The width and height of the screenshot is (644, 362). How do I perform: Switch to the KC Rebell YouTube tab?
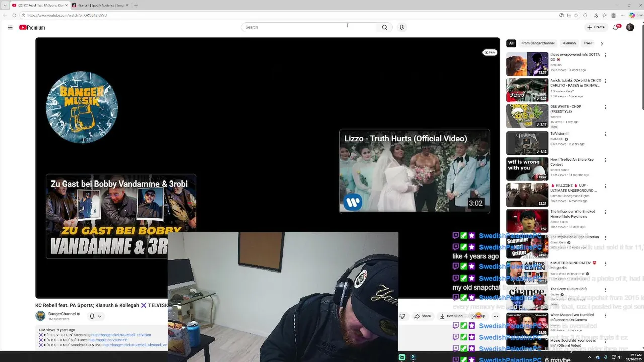point(40,5)
